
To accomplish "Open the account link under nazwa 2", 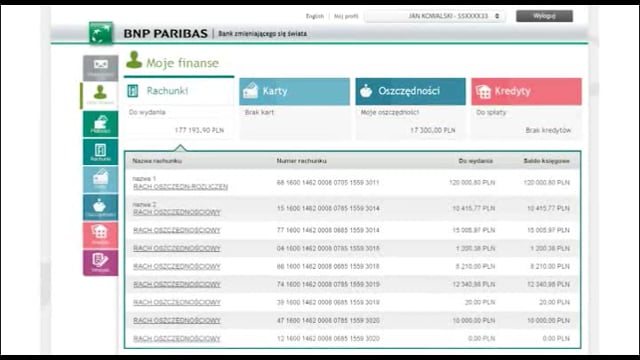I will click(x=177, y=212).
